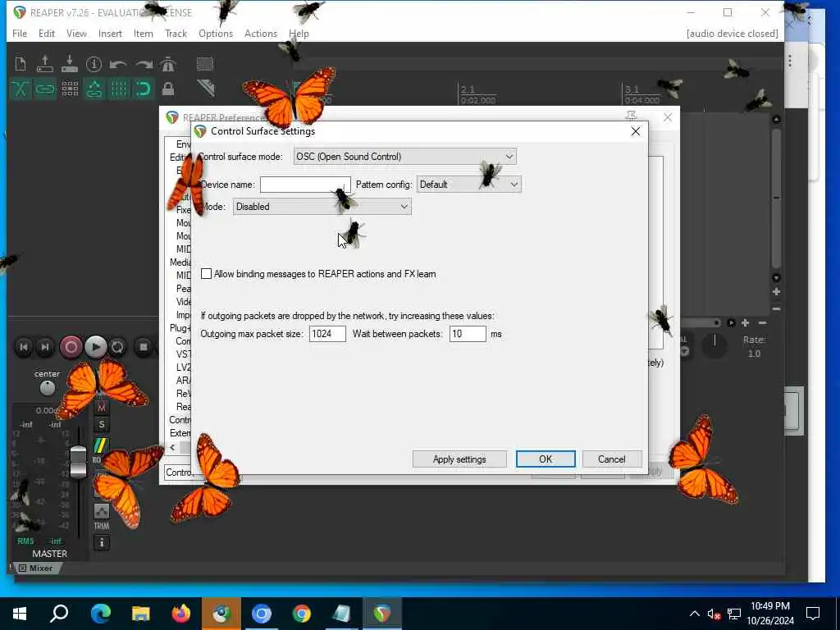The height and width of the screenshot is (630, 840).
Task: Open the Actions menu
Action: coord(260,33)
